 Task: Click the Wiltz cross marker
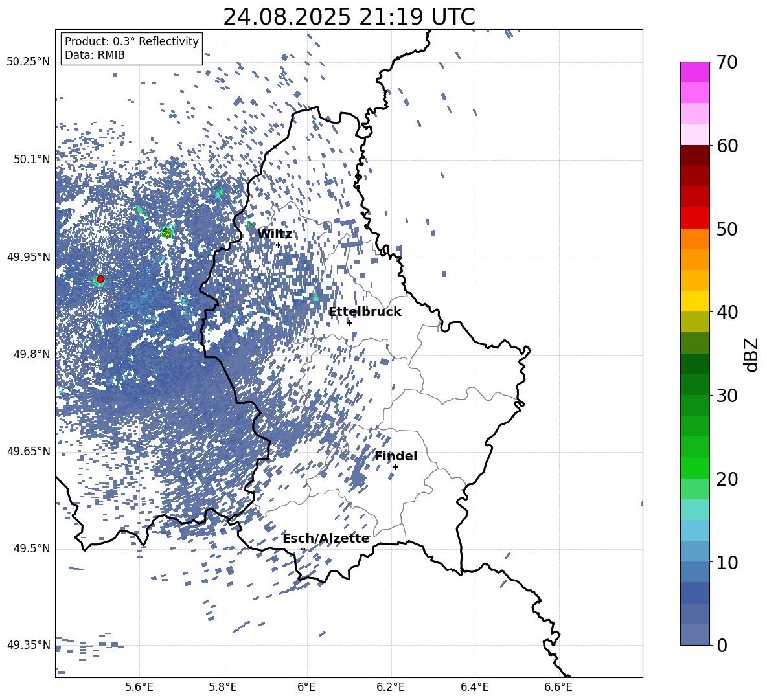click(x=279, y=245)
